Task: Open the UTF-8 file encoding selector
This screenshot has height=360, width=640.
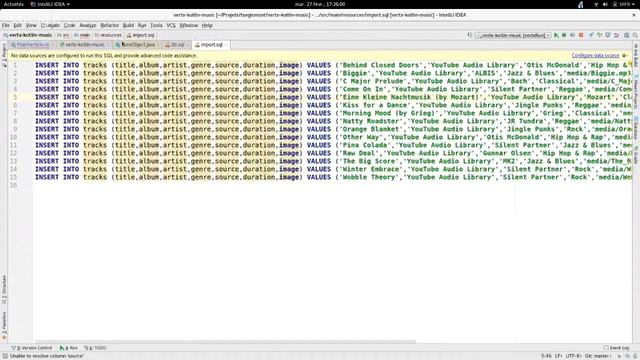Action: pos(573,356)
